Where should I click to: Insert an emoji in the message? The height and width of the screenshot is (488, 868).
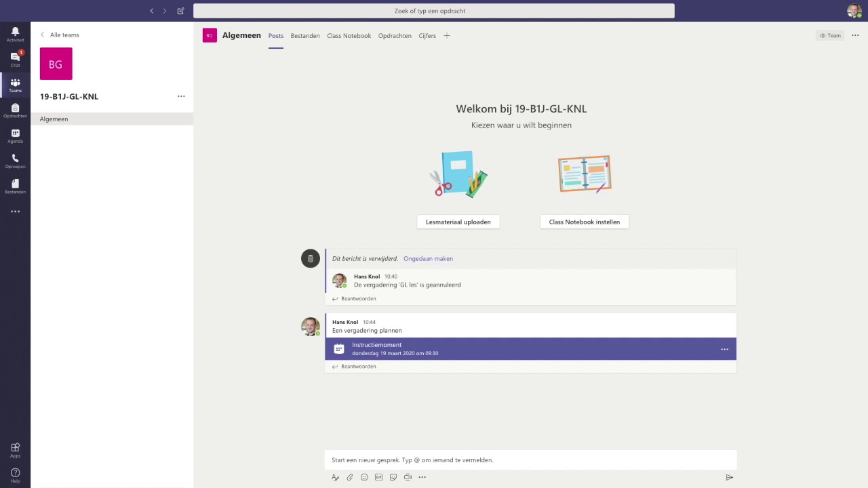click(x=364, y=477)
